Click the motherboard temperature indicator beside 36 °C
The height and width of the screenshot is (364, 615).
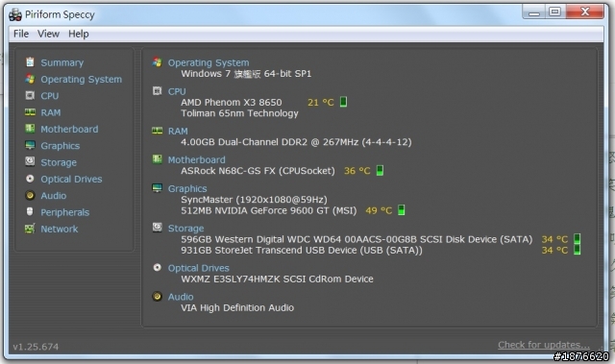coord(380,170)
